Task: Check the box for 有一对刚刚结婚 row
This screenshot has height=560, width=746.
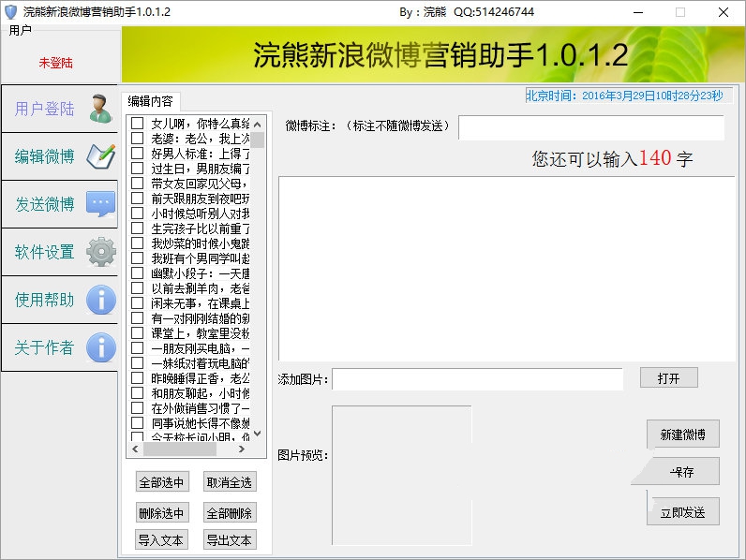Action: 138,318
